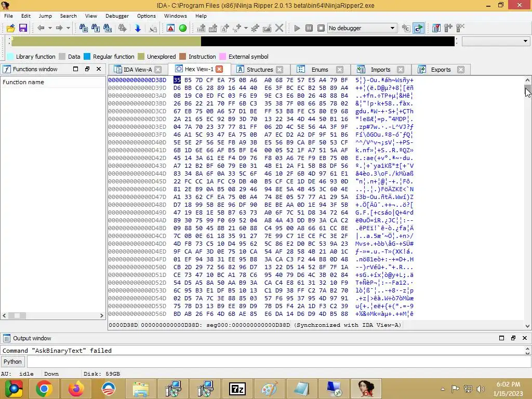532x399 pixels.
Task: Open the Options menu
Action: pyautogui.click(x=146, y=16)
